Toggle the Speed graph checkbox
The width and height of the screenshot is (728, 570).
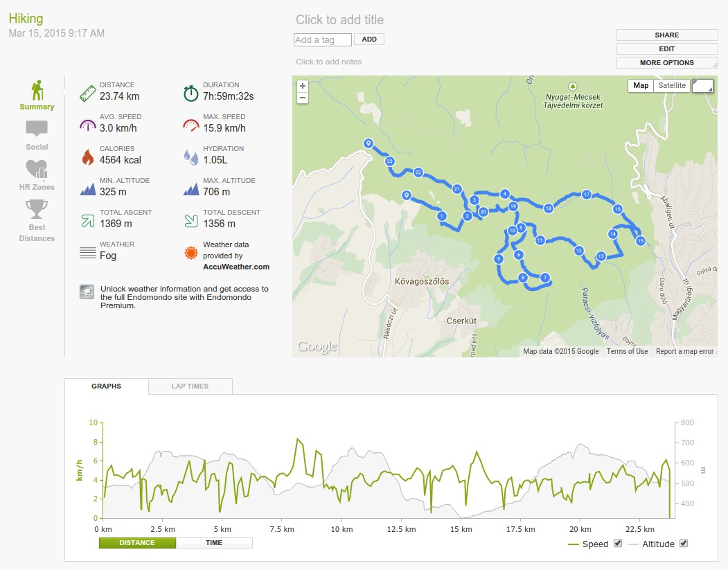617,543
